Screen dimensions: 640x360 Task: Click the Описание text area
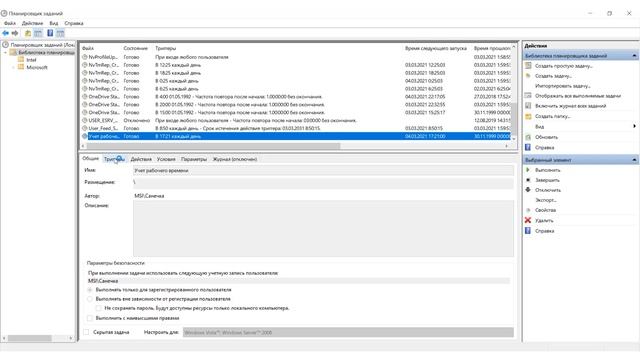click(323, 228)
